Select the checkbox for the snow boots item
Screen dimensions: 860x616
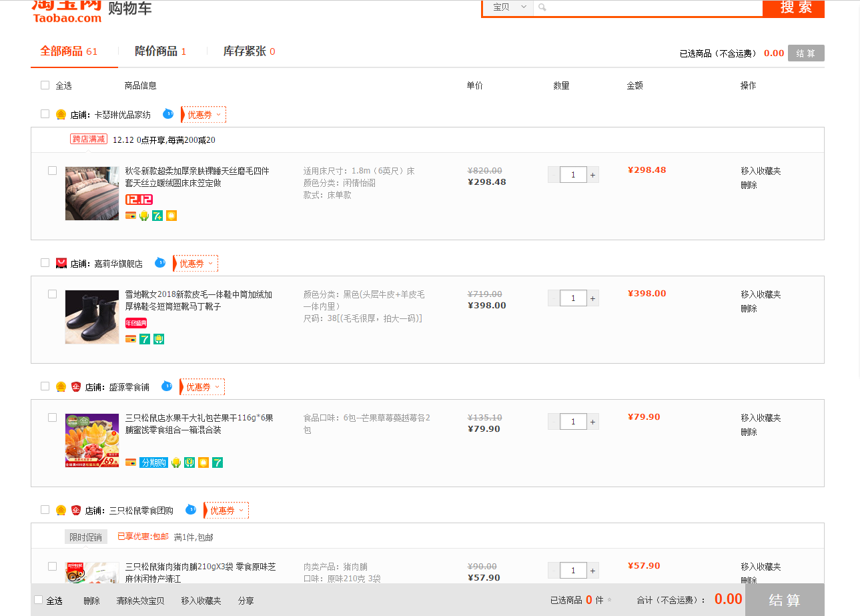[52, 294]
